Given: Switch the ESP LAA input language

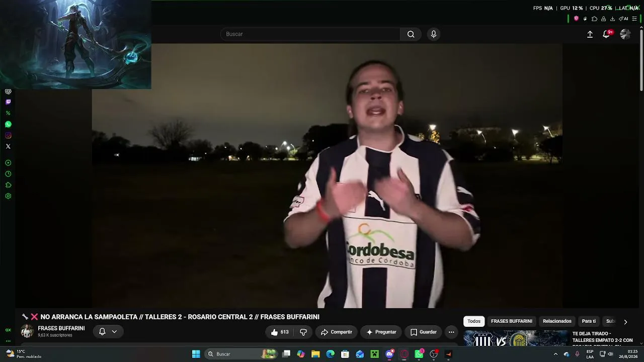Looking at the screenshot, I should 590,354.
